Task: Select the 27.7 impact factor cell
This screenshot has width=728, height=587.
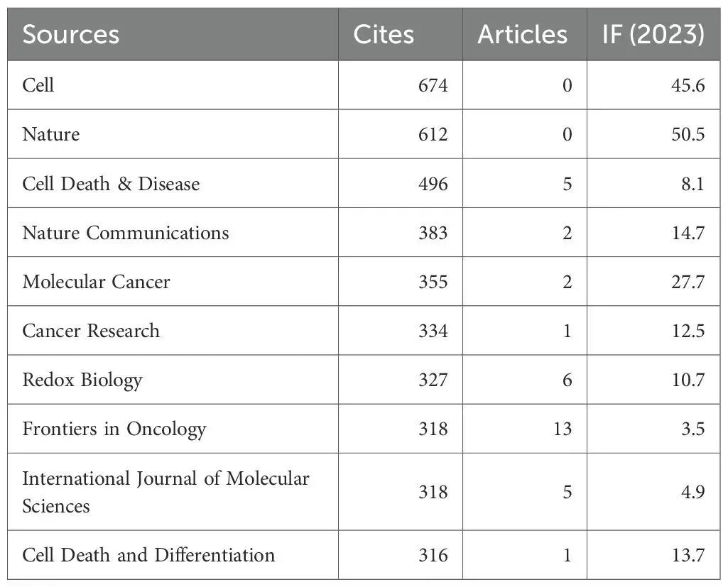Action: coord(688,282)
